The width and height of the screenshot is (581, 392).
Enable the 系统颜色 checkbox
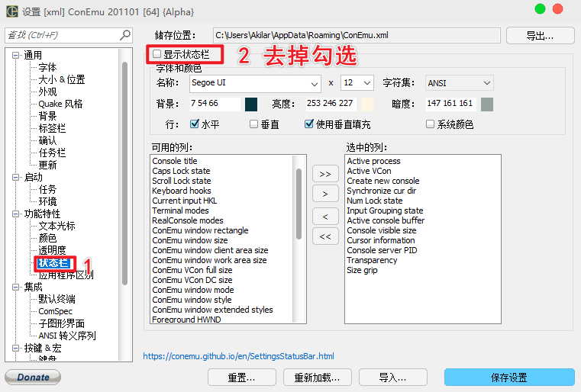[x=430, y=124]
